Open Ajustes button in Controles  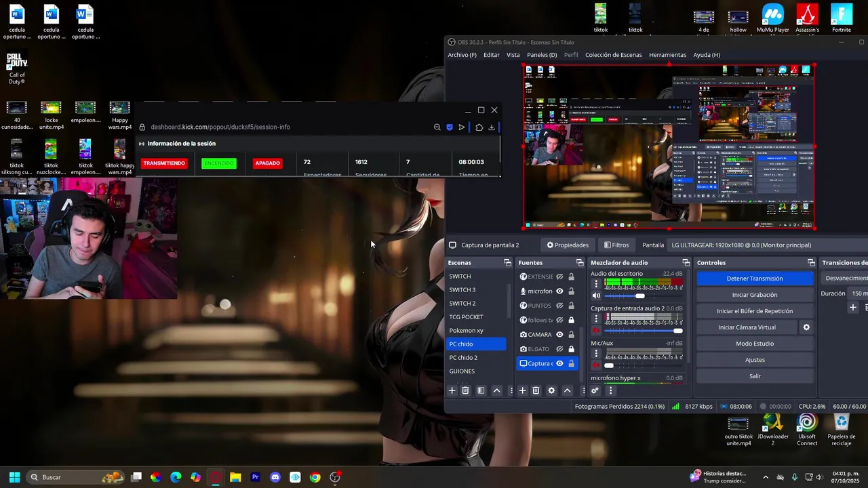click(755, 360)
